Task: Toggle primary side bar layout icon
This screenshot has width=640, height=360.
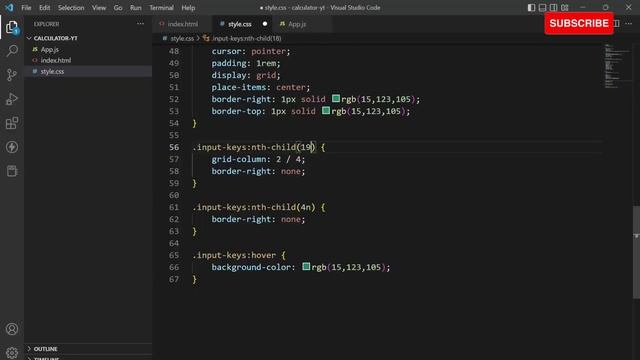Action: coord(531,7)
